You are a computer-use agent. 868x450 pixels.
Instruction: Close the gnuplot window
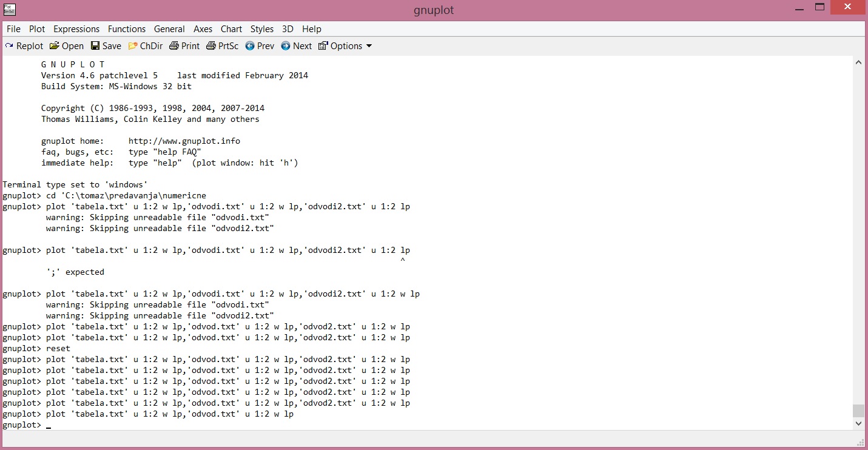pos(848,8)
